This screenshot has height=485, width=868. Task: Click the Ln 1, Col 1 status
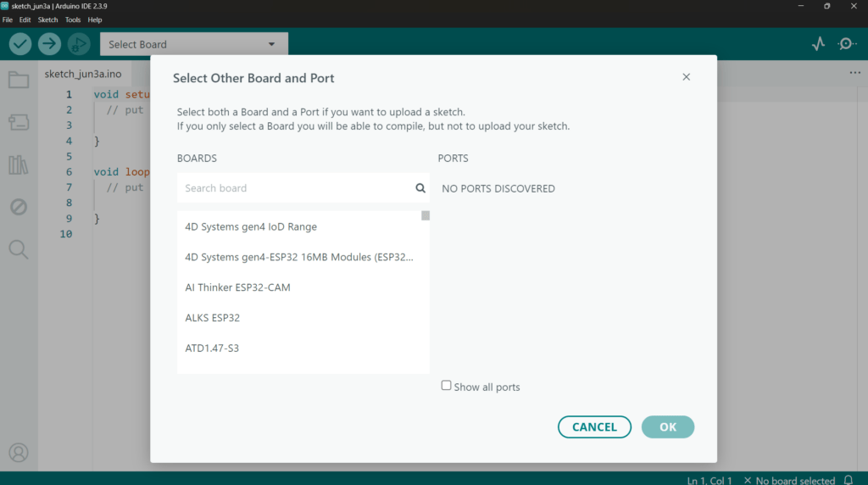pyautogui.click(x=709, y=481)
